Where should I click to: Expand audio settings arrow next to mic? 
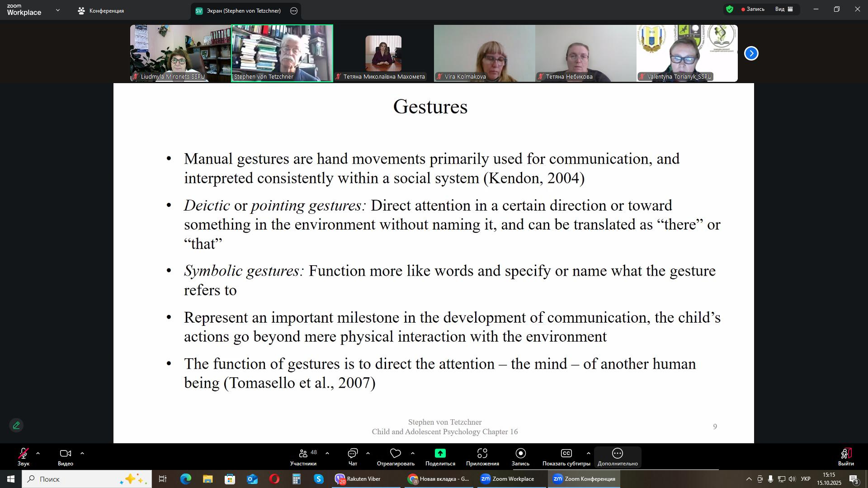(38, 453)
